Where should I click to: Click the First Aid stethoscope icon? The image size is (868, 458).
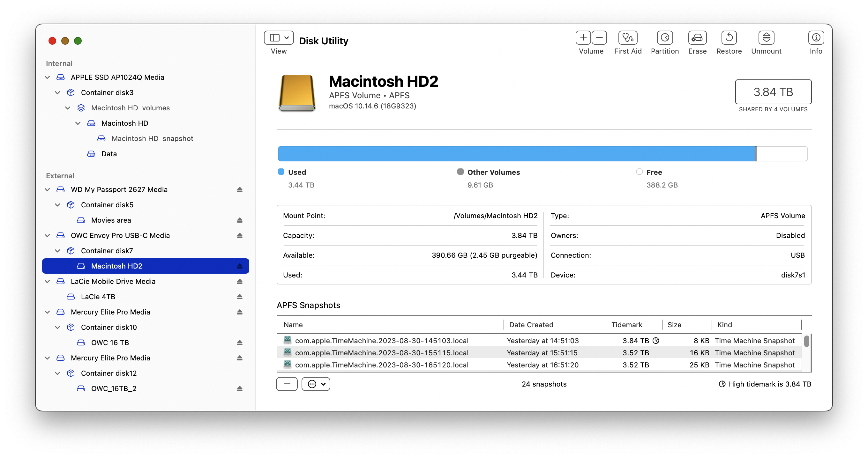click(x=628, y=38)
